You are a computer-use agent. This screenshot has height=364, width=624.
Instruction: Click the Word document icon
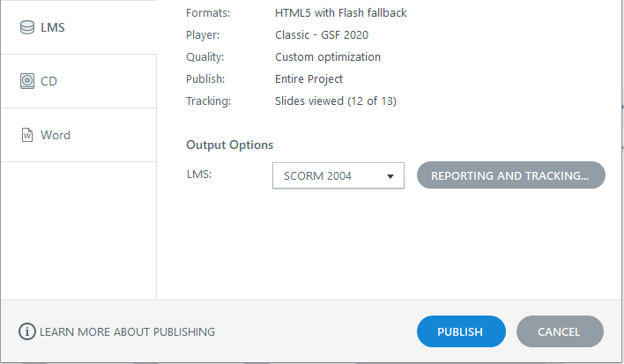(27, 135)
